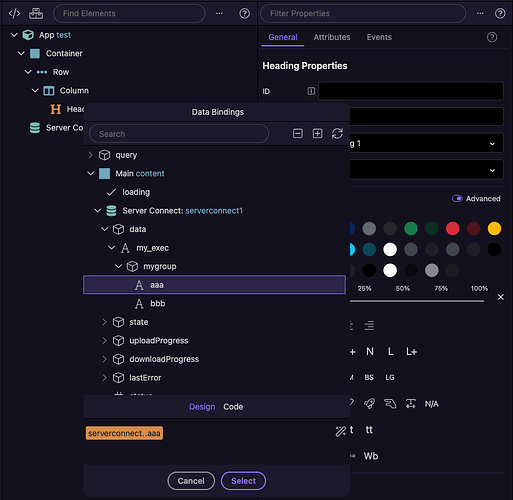This screenshot has height=500, width=513.
Task: Collapse the Main content node
Action: [90, 173]
